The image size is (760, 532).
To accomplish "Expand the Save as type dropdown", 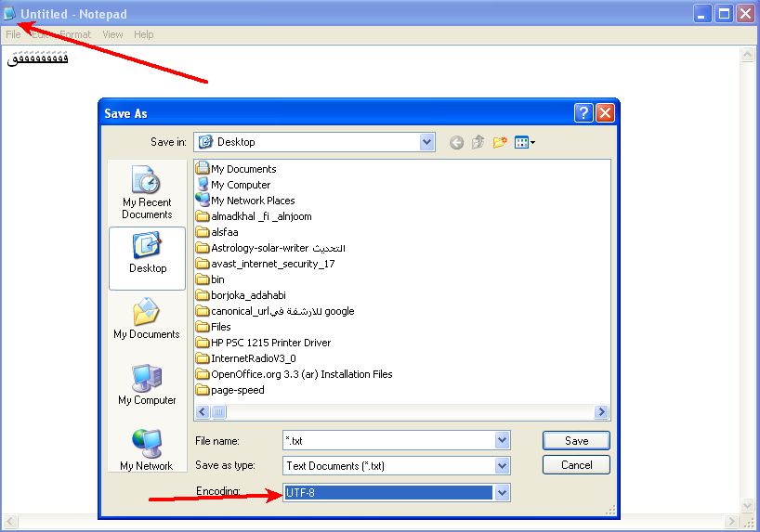I will (502, 466).
